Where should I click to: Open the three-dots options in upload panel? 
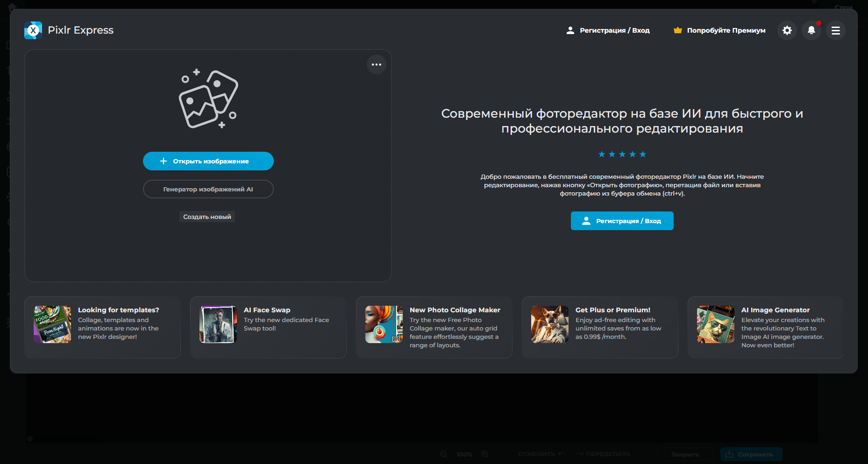377,64
